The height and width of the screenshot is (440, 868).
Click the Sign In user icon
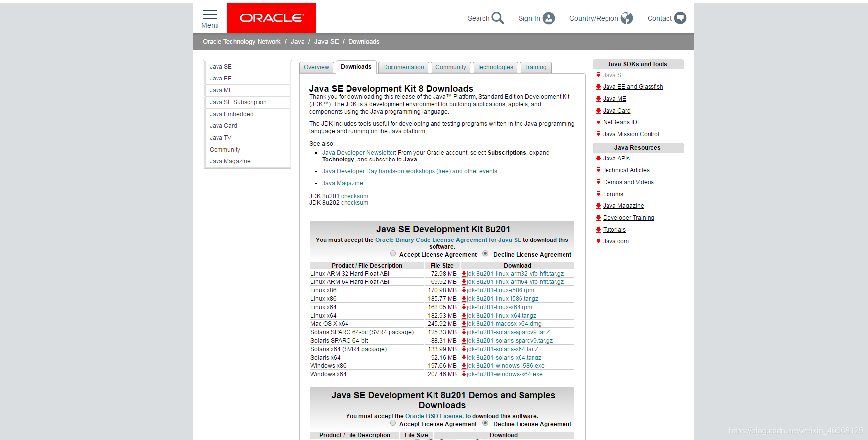549,18
